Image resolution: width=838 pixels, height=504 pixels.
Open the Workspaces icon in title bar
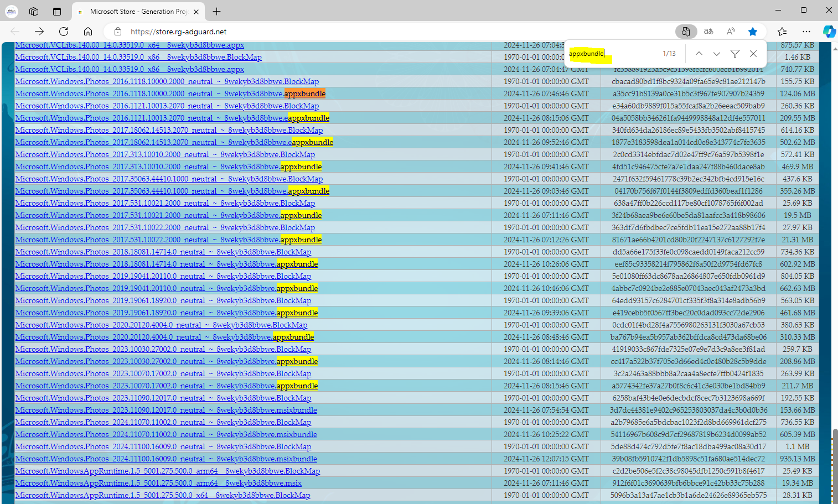click(34, 11)
